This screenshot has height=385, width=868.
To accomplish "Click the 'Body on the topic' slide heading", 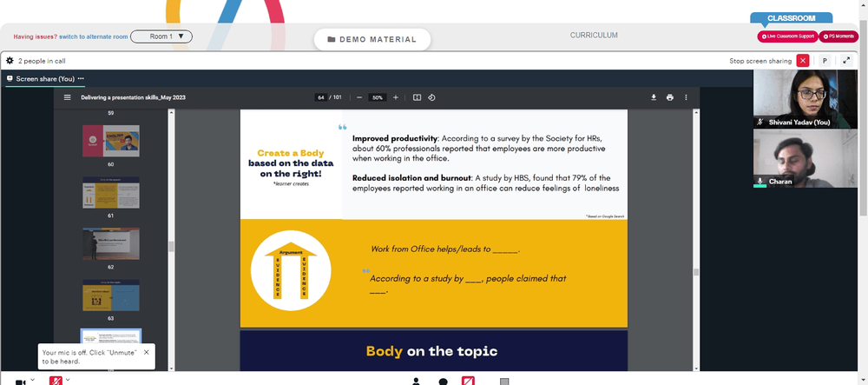I will point(431,351).
